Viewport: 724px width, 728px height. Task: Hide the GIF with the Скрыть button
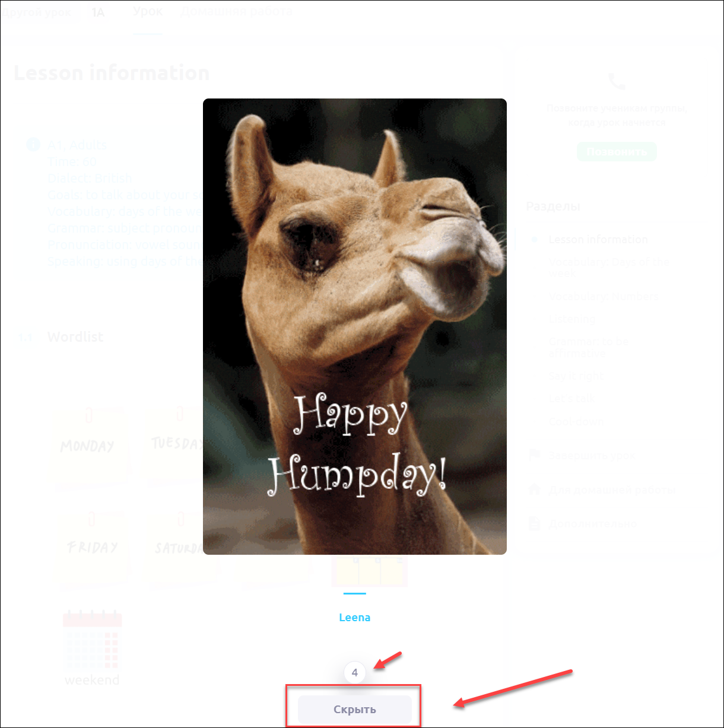(354, 710)
